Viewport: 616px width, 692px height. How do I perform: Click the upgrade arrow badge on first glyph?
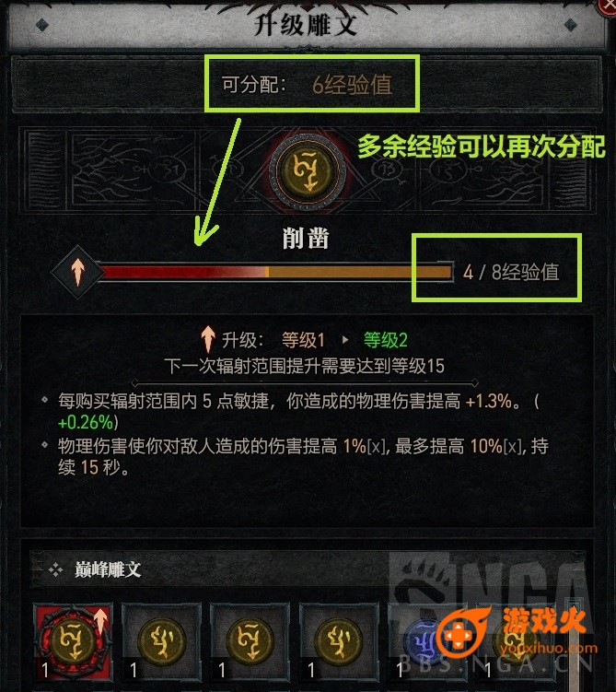pos(101,621)
